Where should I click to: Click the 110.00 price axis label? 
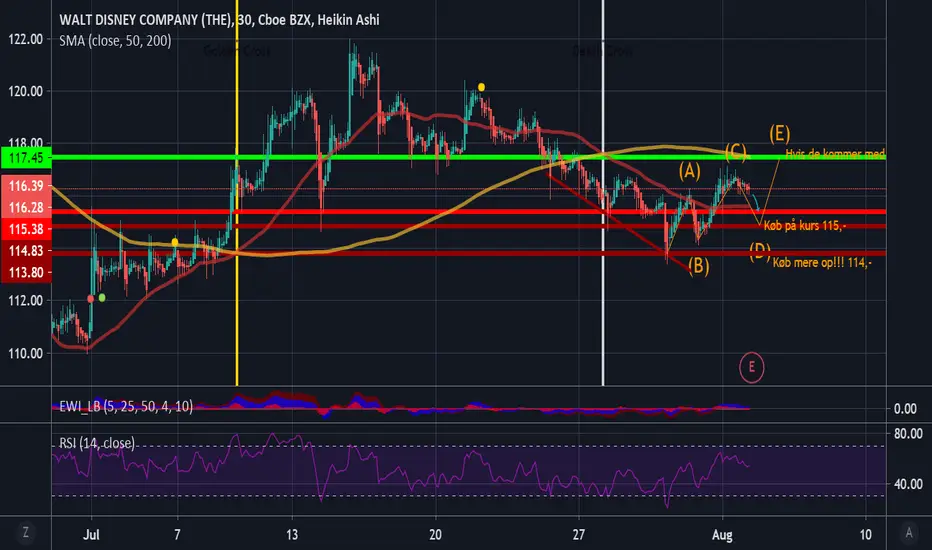pyautogui.click(x=26, y=353)
